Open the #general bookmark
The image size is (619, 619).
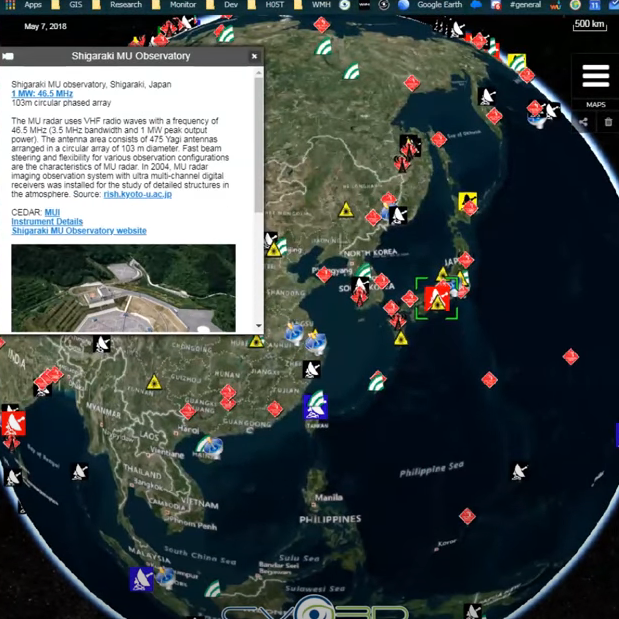click(x=525, y=5)
